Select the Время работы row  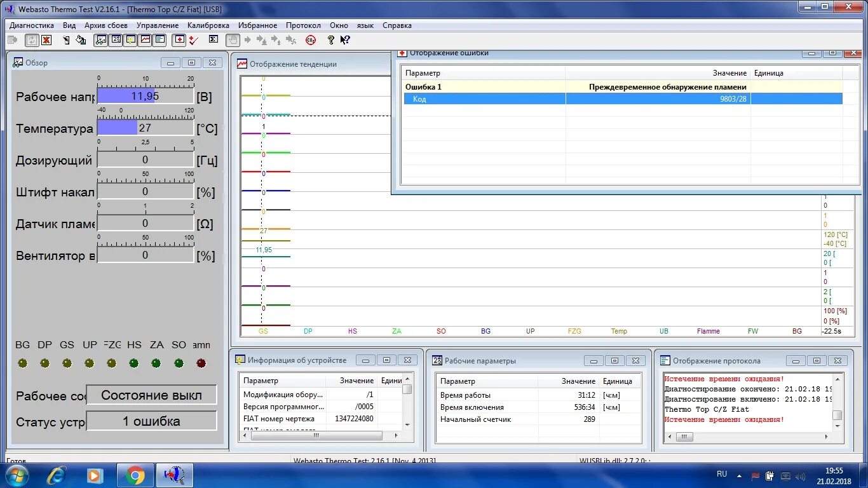point(538,395)
